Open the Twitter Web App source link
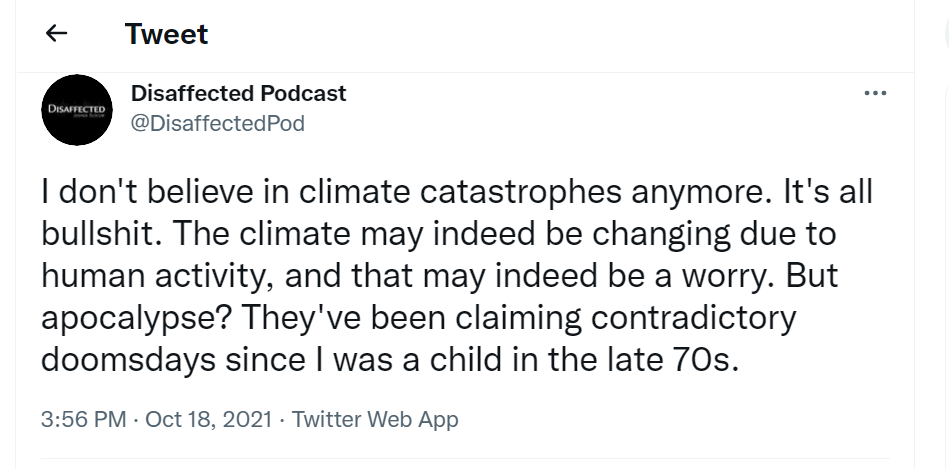This screenshot has width=949, height=469. pos(375,419)
